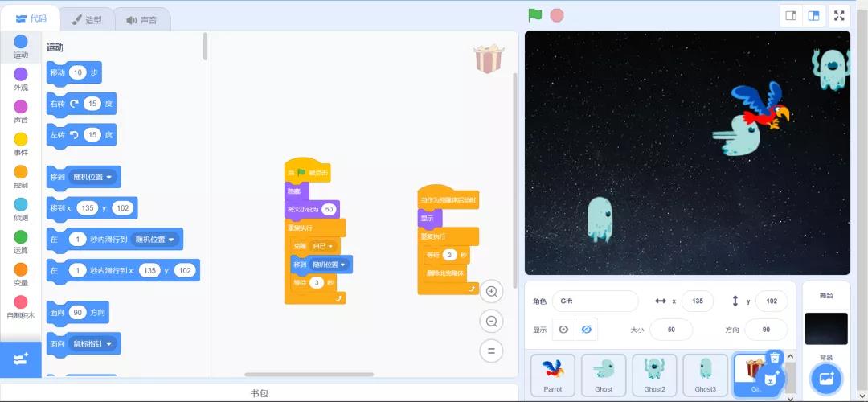This screenshot has width=868, height=402.
Task: Select the purple 外观 looks category
Action: (x=21, y=79)
